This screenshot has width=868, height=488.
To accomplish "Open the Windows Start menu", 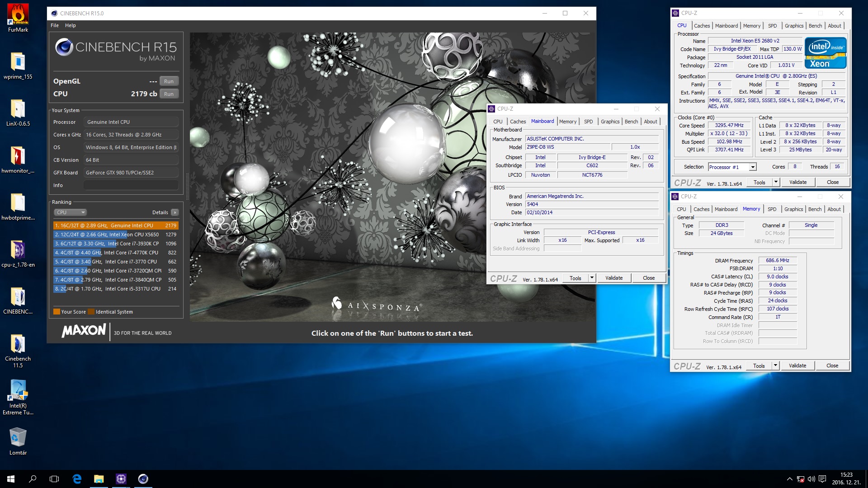I will coord(11,479).
